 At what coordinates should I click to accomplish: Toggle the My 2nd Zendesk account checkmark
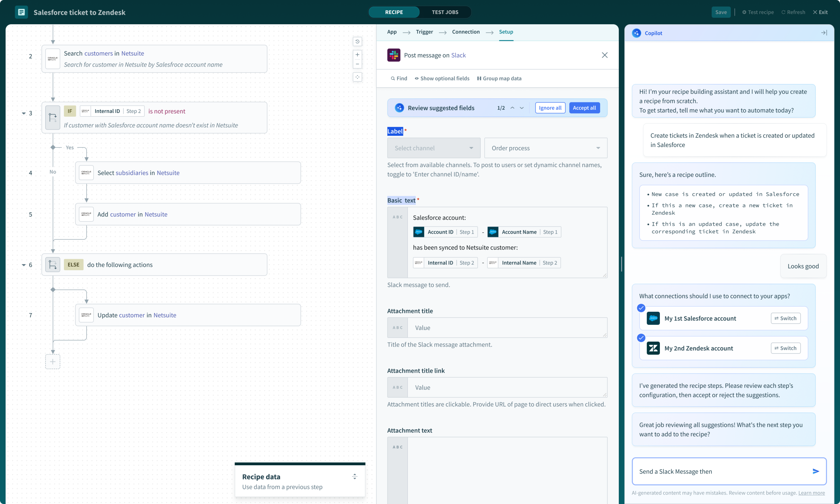click(x=641, y=338)
